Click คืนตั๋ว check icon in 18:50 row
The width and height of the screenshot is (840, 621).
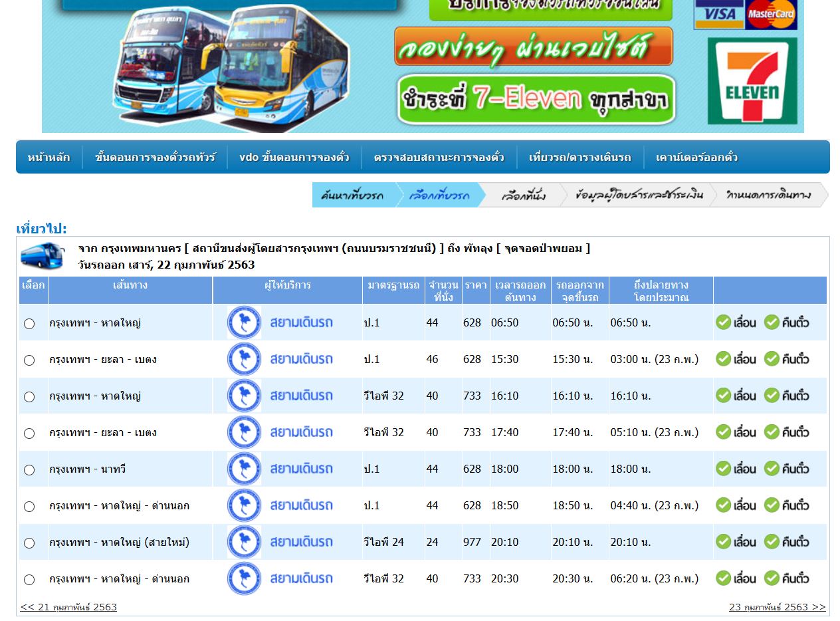(772, 505)
